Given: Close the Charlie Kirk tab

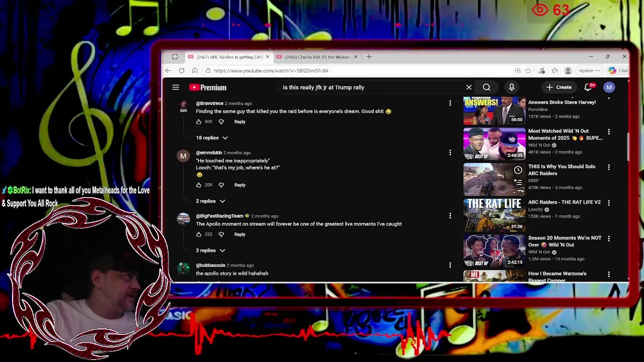Looking at the screenshot, I should coord(356,57).
